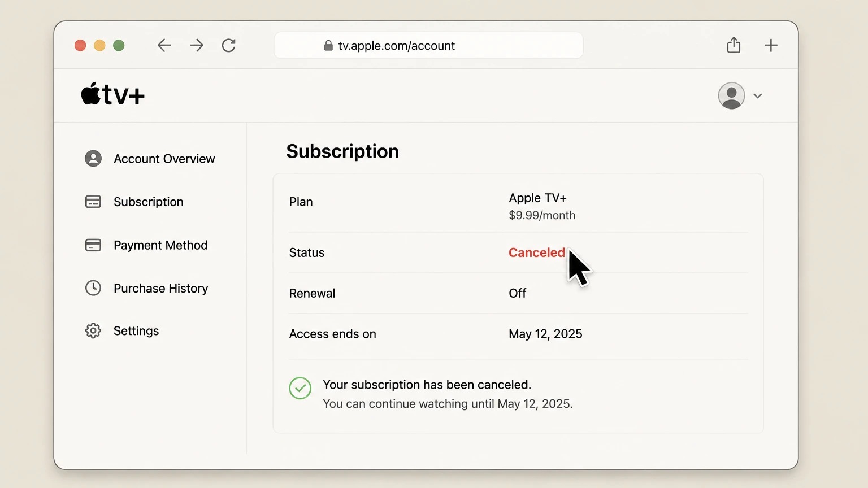Viewport: 868px width, 488px height.
Task: Click the tv.apple.com/account address field
Action: (428, 45)
